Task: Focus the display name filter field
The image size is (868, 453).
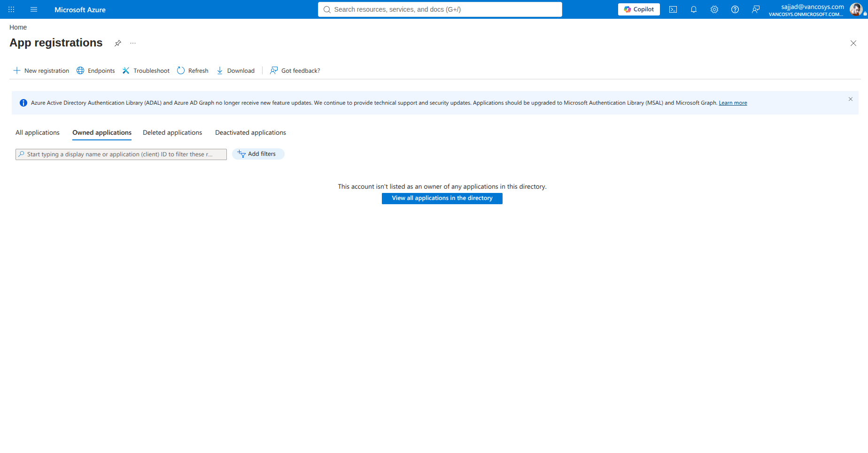Action: pos(121,154)
